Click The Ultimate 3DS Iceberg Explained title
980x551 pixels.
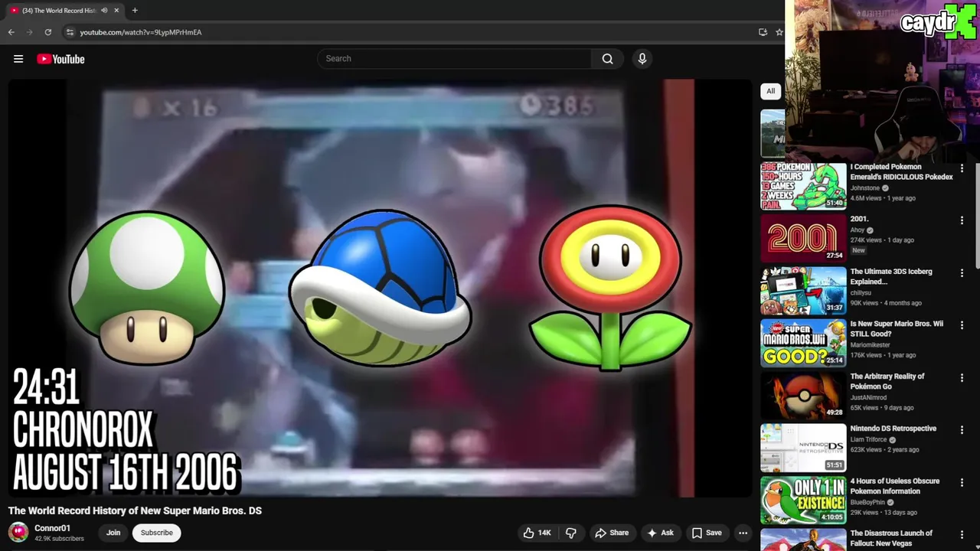[x=891, y=276]
